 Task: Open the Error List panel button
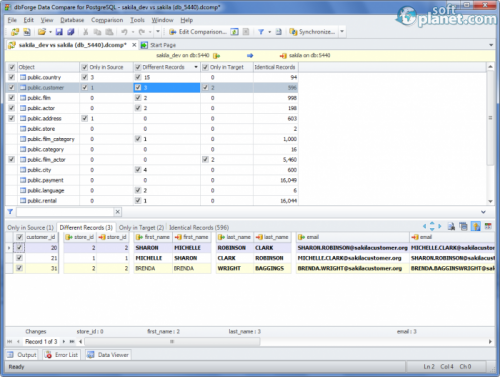[x=62, y=355]
